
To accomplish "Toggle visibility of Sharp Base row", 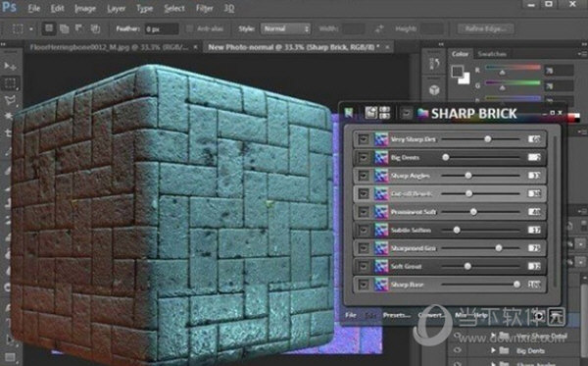I will point(363,285).
